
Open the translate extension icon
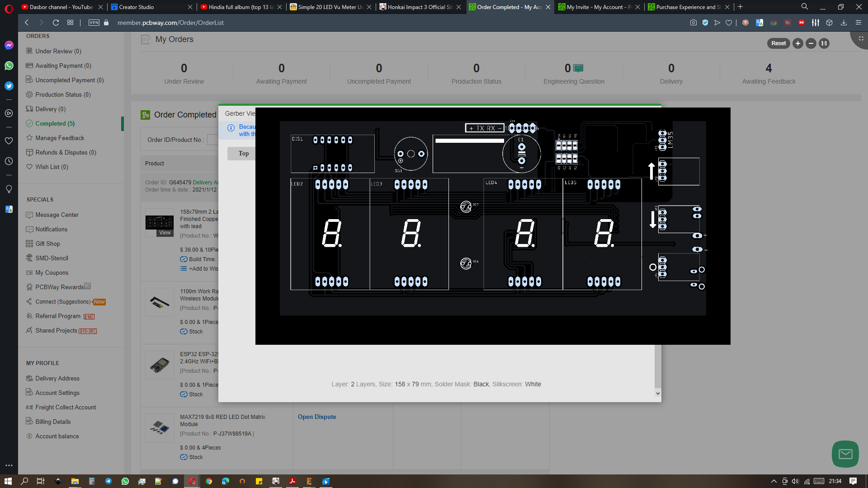[759, 23]
